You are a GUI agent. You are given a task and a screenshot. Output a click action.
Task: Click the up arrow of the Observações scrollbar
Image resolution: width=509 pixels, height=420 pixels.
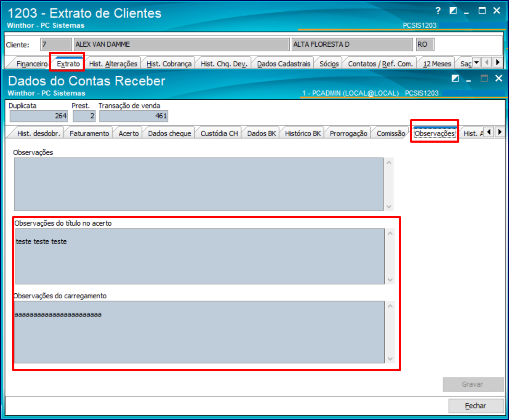coord(389,162)
